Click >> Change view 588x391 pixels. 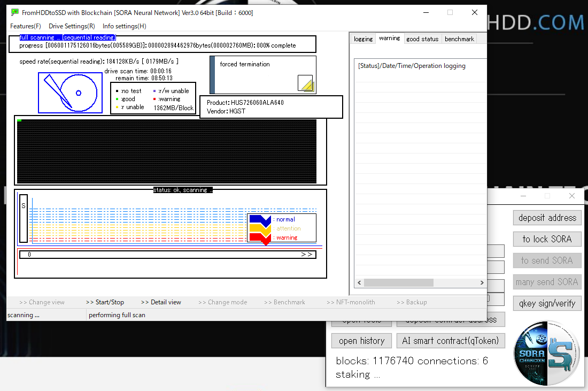[42, 302]
